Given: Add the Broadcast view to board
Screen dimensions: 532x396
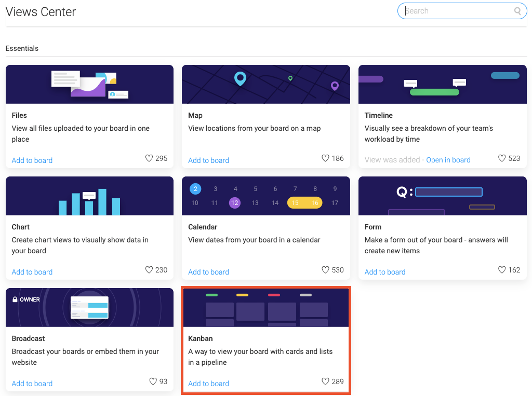Looking at the screenshot, I should tap(32, 384).
